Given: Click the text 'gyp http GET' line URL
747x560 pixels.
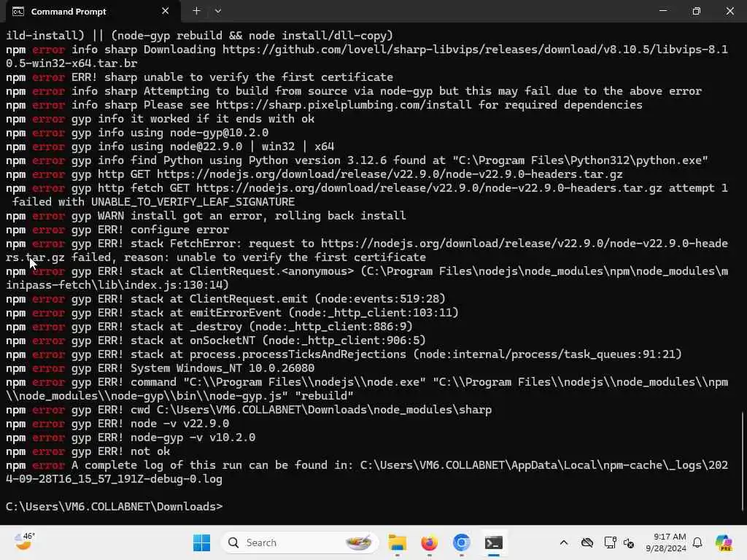Looking at the screenshot, I should pos(390,174).
